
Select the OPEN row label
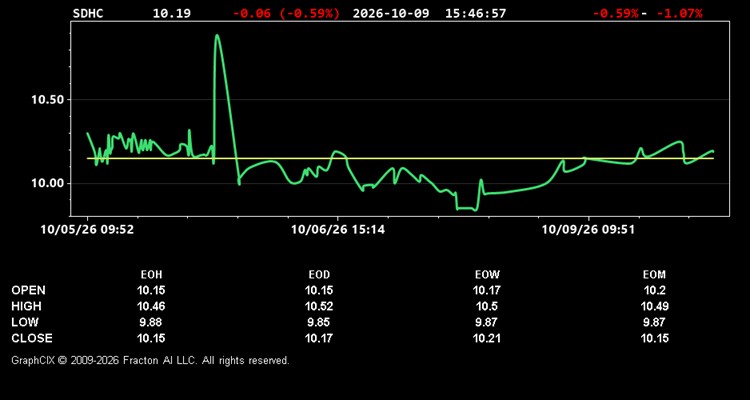pos(28,290)
